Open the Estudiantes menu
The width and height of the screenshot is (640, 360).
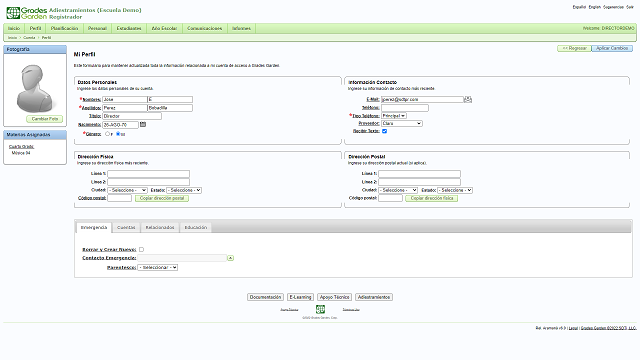[129, 28]
